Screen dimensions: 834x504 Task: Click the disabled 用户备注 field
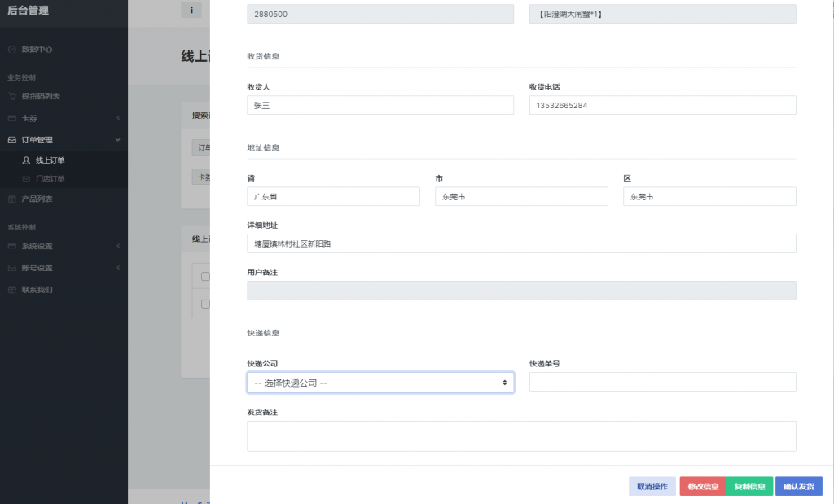click(x=521, y=291)
